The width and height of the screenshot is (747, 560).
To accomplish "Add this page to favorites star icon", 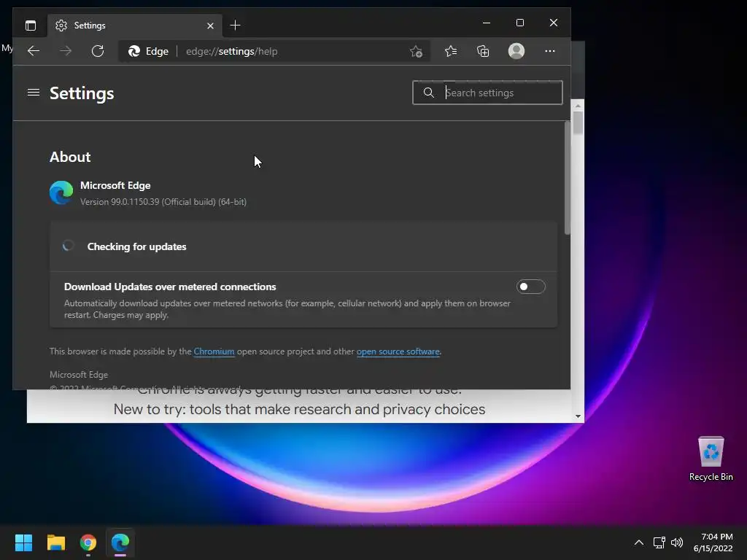I will coord(417,52).
